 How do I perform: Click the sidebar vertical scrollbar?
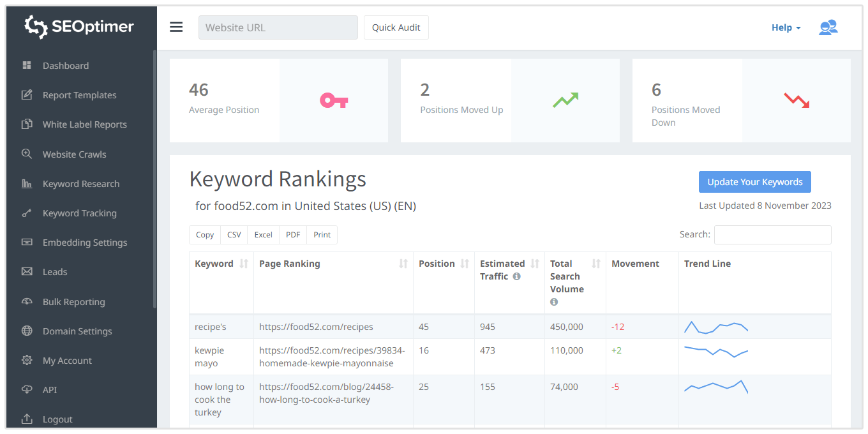coord(154,179)
